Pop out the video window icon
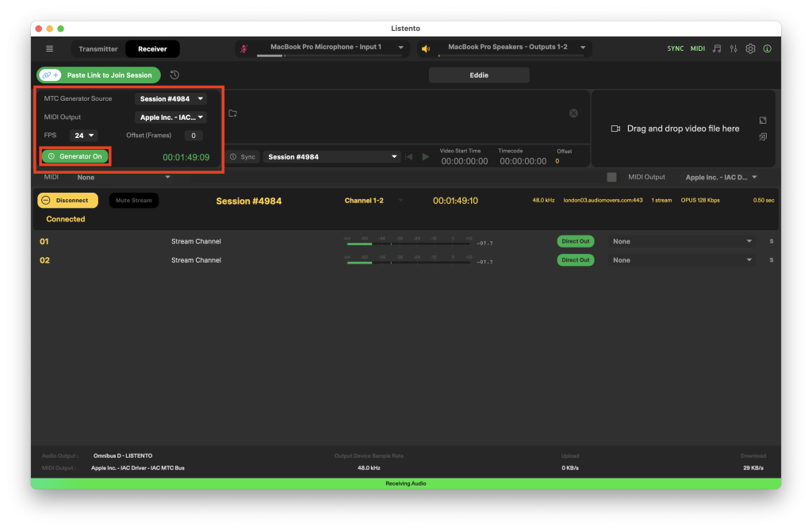 pyautogui.click(x=763, y=136)
